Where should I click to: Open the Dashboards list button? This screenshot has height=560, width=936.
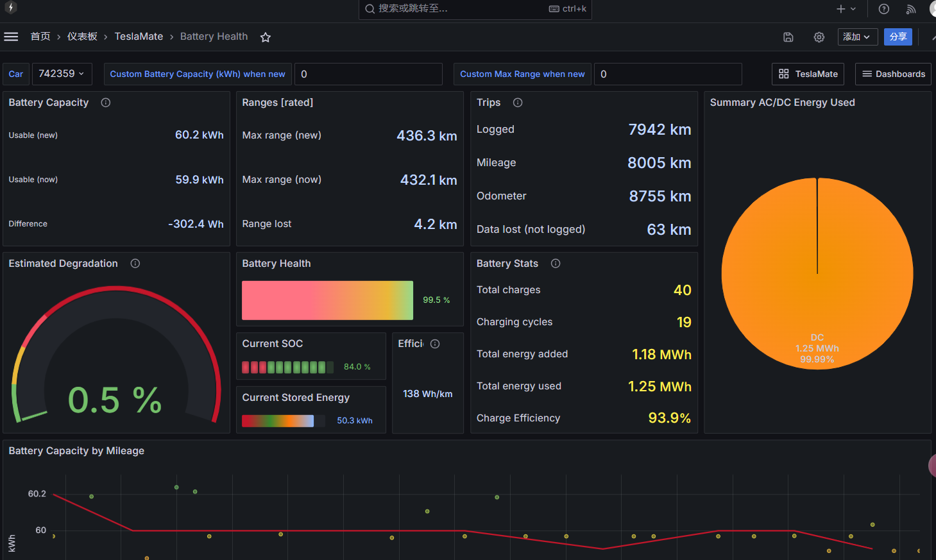pyautogui.click(x=893, y=74)
